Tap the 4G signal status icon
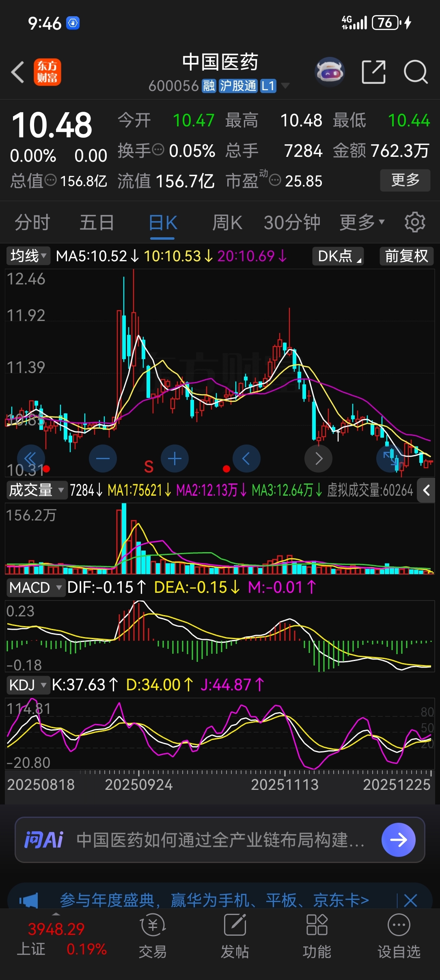 coord(354,22)
